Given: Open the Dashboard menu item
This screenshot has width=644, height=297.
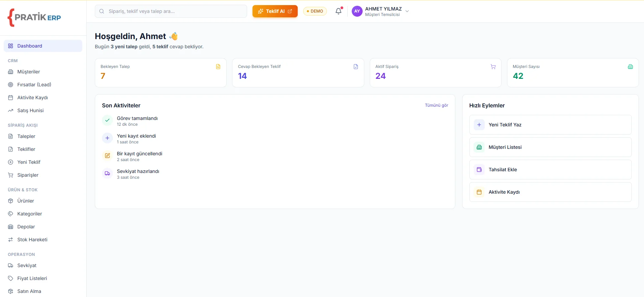Looking at the screenshot, I should 43,46.
